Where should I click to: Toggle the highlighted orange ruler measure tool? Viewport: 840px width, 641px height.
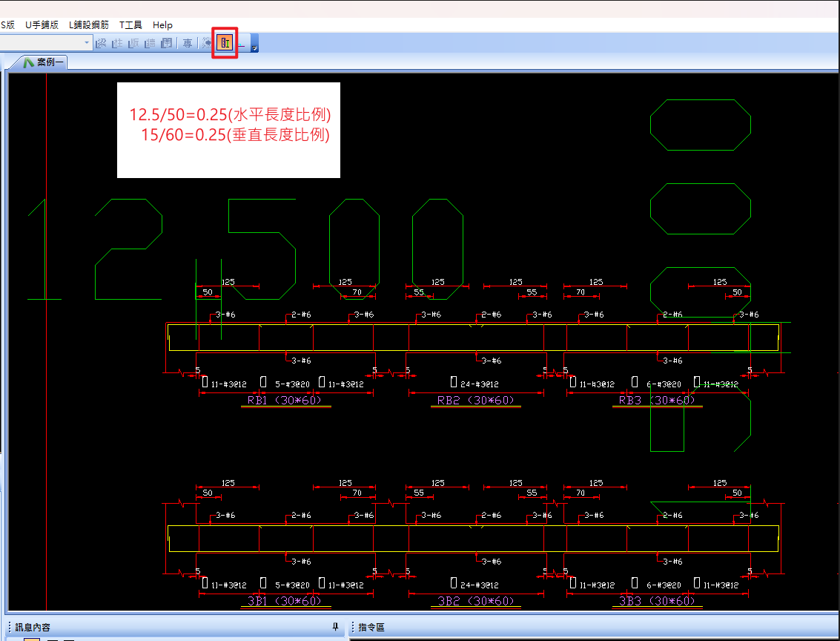click(225, 43)
